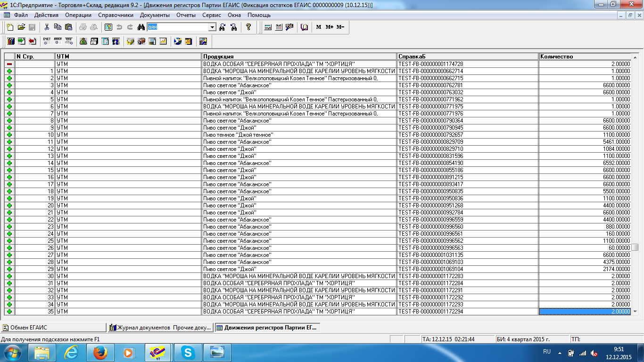Open the Сервис menu

(212, 15)
